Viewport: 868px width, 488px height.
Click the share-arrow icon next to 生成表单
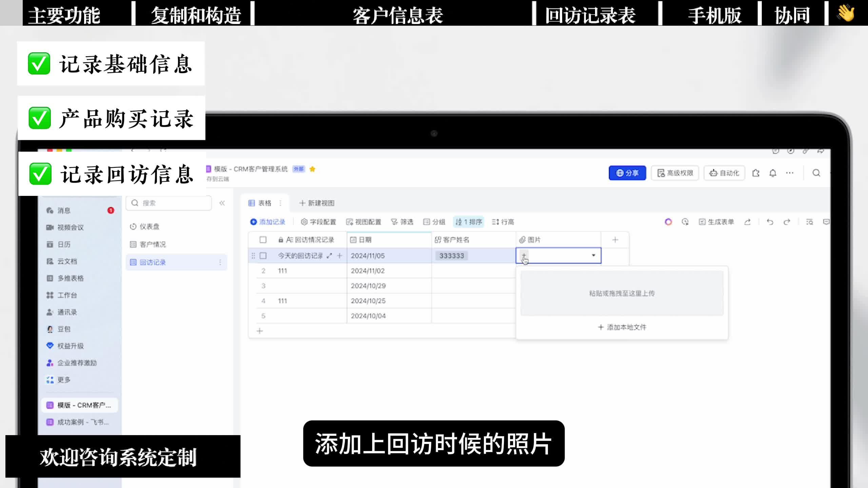pos(747,222)
